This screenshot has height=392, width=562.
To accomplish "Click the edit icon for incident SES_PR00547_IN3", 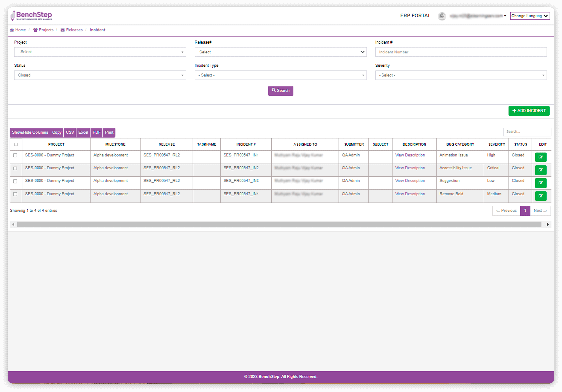I will 540,183.
